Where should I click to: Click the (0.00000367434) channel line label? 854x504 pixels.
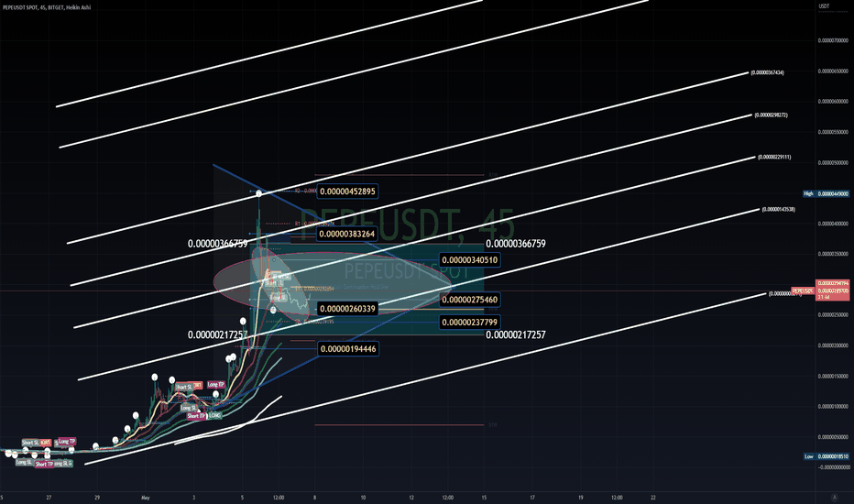coord(767,72)
